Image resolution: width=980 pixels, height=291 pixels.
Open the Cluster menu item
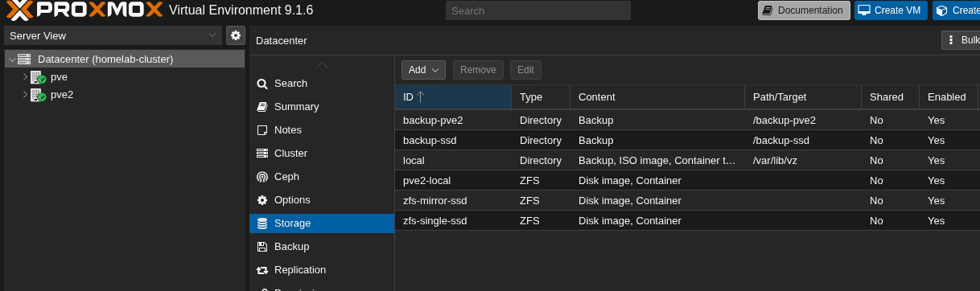[322, 154]
